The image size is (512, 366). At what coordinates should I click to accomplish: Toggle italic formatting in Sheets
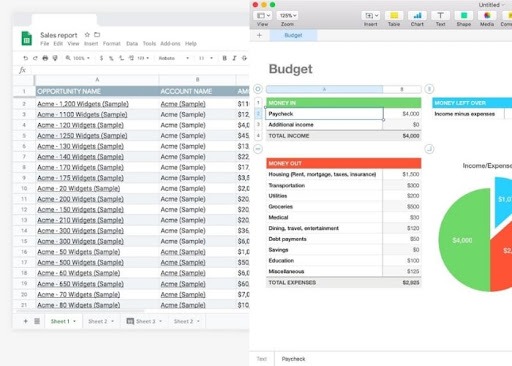[234, 58]
